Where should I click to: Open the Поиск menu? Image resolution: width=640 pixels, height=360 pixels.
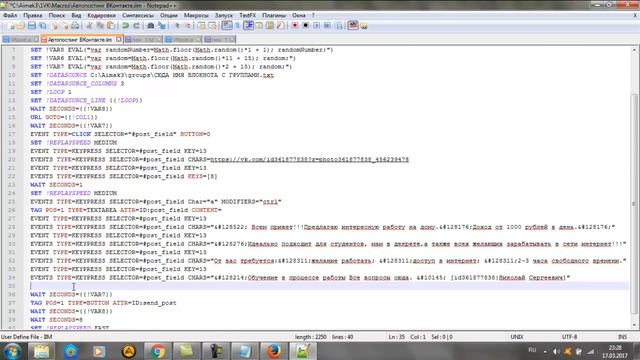57,15
